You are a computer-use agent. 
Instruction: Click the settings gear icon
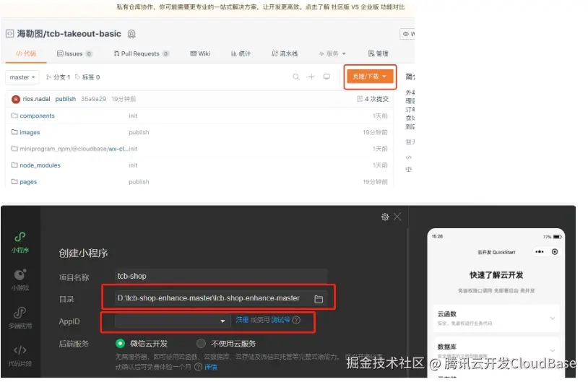(x=385, y=217)
